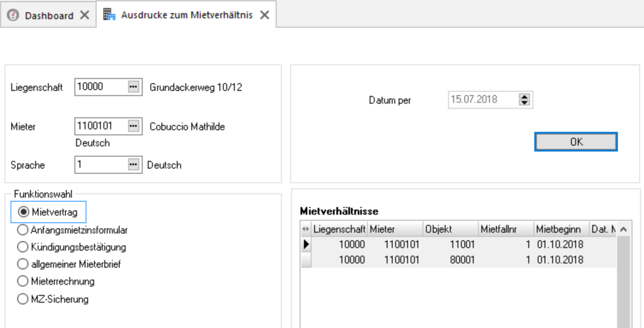This screenshot has width=644, height=328.
Task: Click the grid scrollbar up arrow
Action: pos(624,230)
